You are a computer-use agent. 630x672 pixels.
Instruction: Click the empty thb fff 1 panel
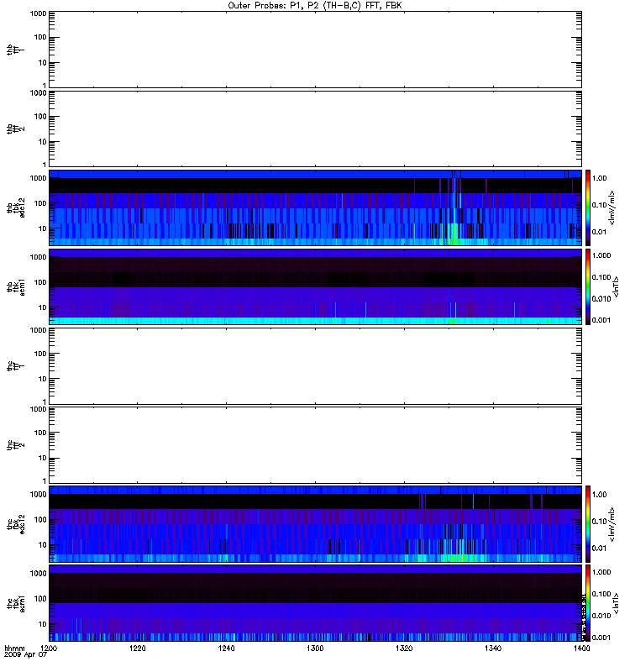click(x=315, y=50)
